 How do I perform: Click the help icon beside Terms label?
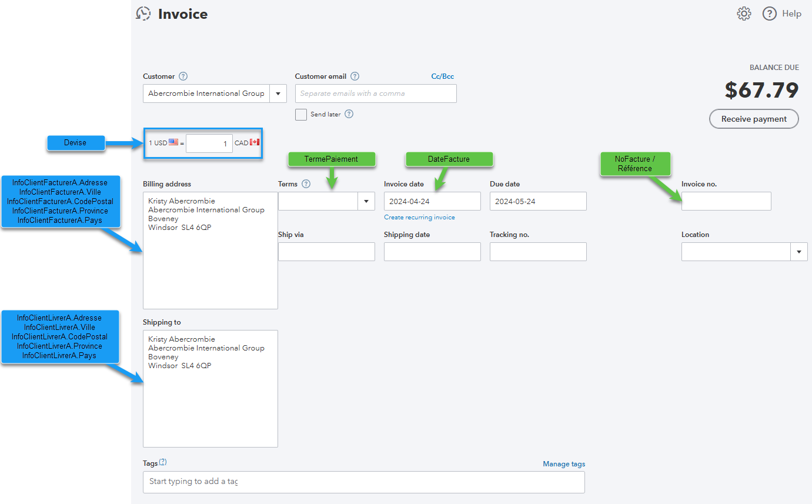[306, 184]
